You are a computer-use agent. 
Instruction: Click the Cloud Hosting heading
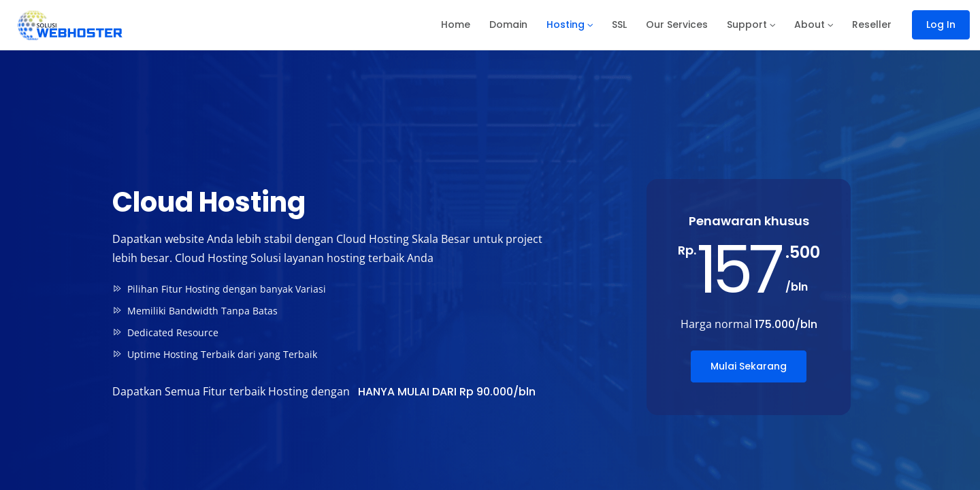pos(209,202)
